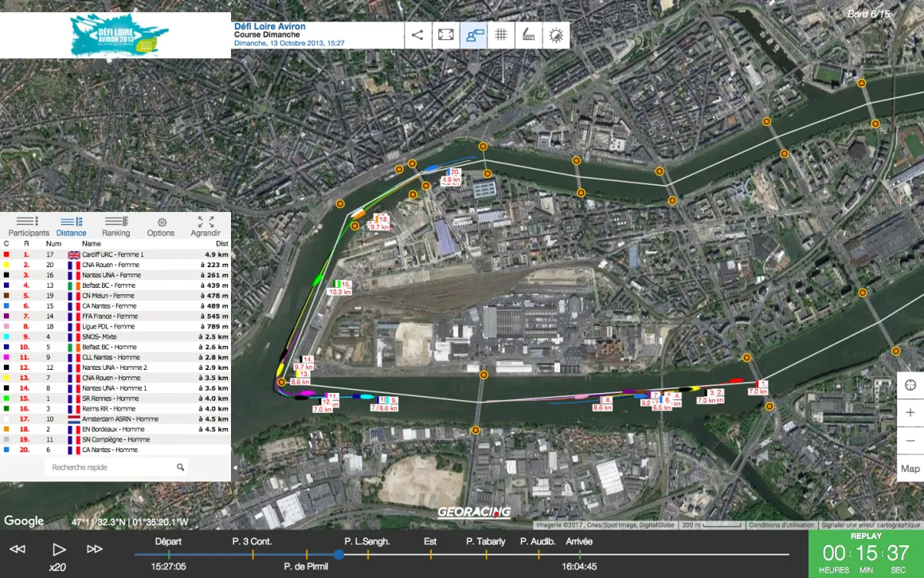
Task: Toggle the participant labels icon
Action: coord(474,35)
